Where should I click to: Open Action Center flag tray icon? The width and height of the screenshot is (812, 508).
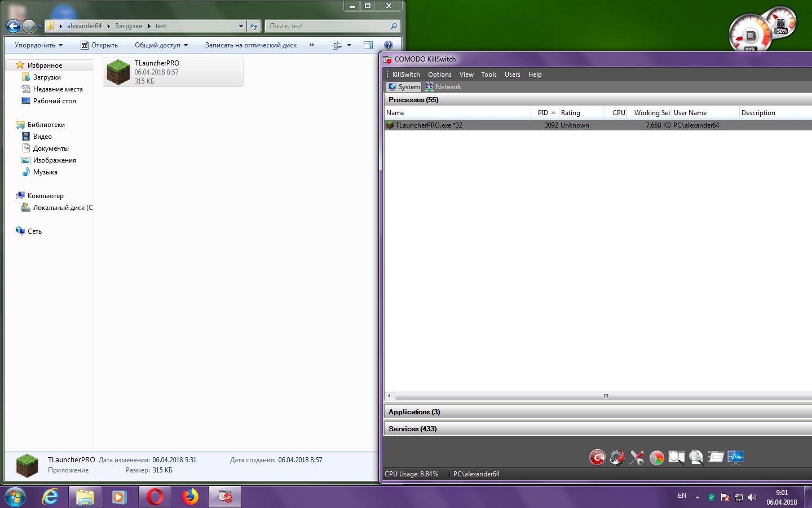[x=725, y=497]
